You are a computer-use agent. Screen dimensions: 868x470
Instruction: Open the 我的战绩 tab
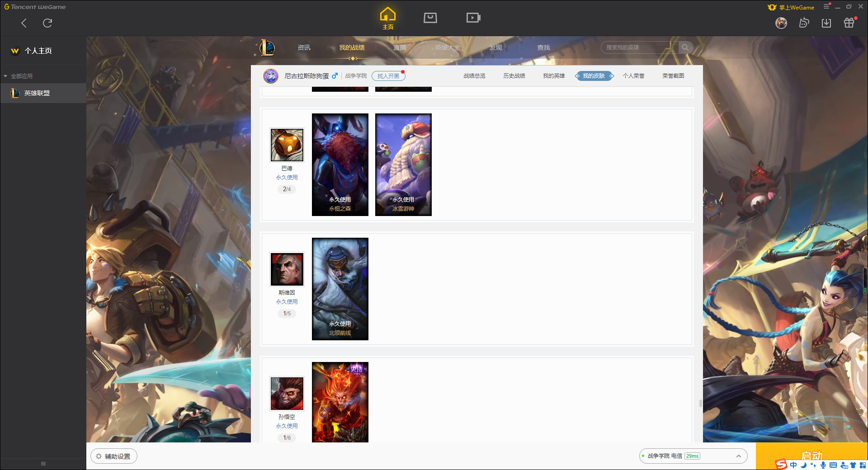point(352,47)
